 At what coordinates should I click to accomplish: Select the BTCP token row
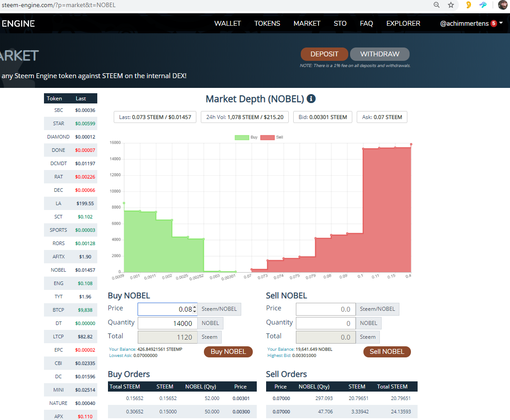[x=71, y=310]
